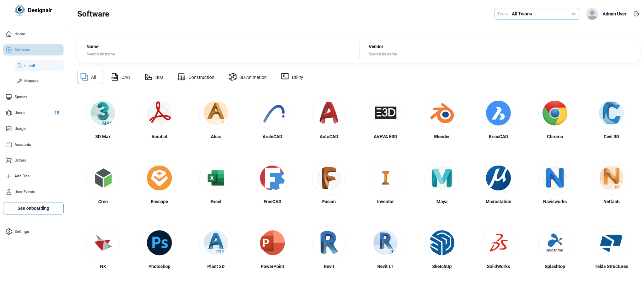Click the AVEVA E3D icon
644x281 pixels.
click(385, 113)
